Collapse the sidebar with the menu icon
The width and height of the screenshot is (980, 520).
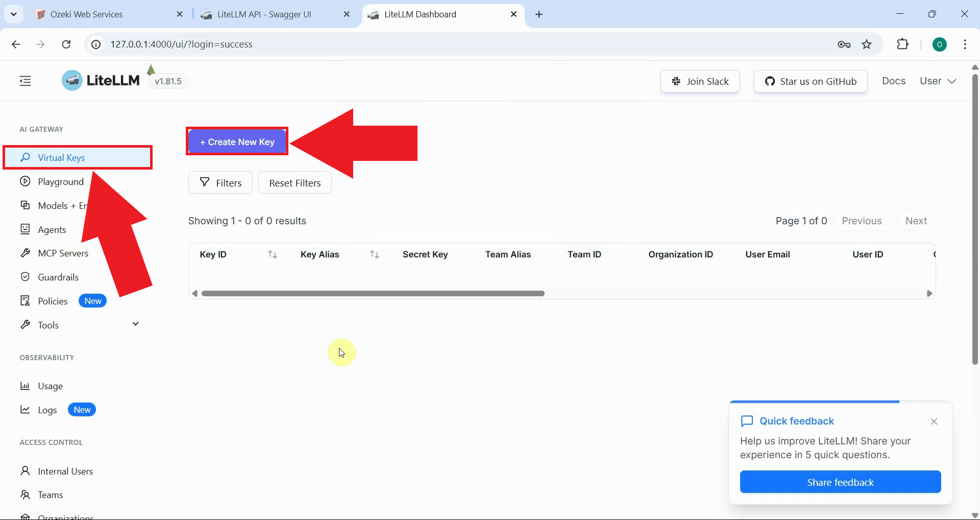pyautogui.click(x=25, y=81)
